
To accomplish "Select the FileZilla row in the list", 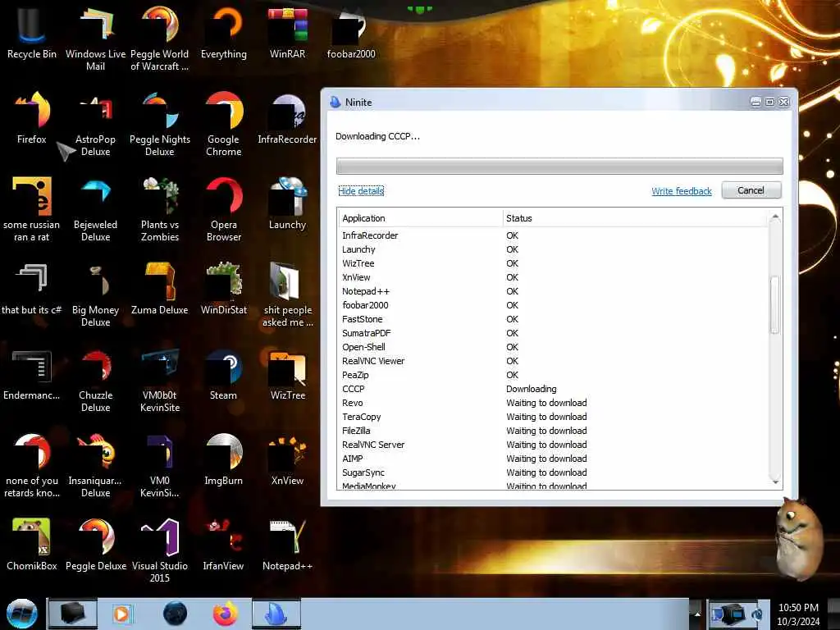I will (x=554, y=431).
